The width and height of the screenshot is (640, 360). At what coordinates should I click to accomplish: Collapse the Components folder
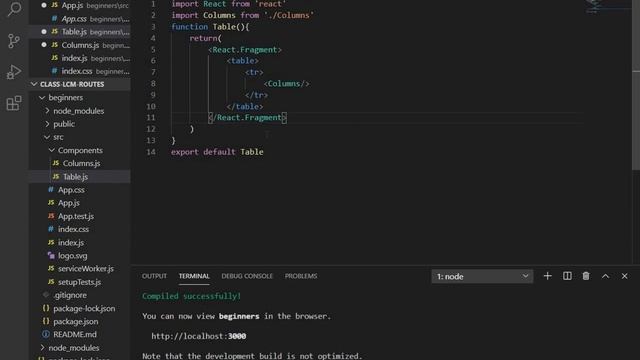pyautogui.click(x=80, y=150)
